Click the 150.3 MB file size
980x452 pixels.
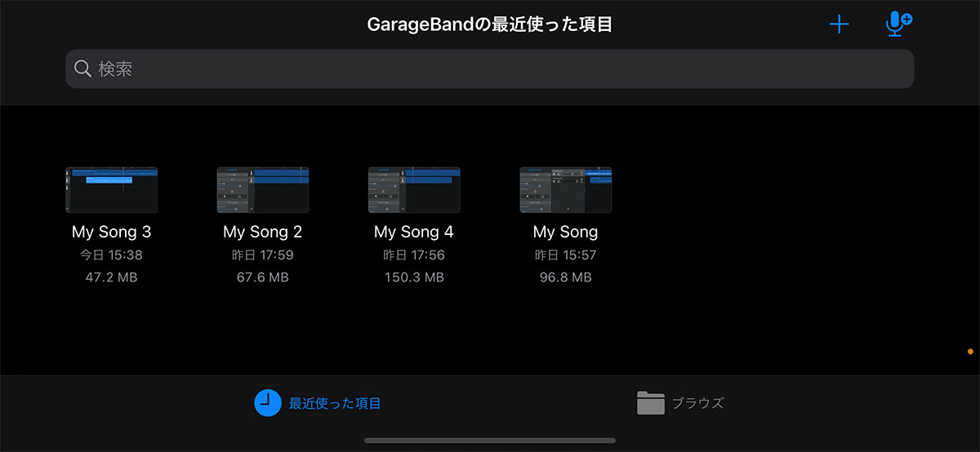click(x=414, y=277)
